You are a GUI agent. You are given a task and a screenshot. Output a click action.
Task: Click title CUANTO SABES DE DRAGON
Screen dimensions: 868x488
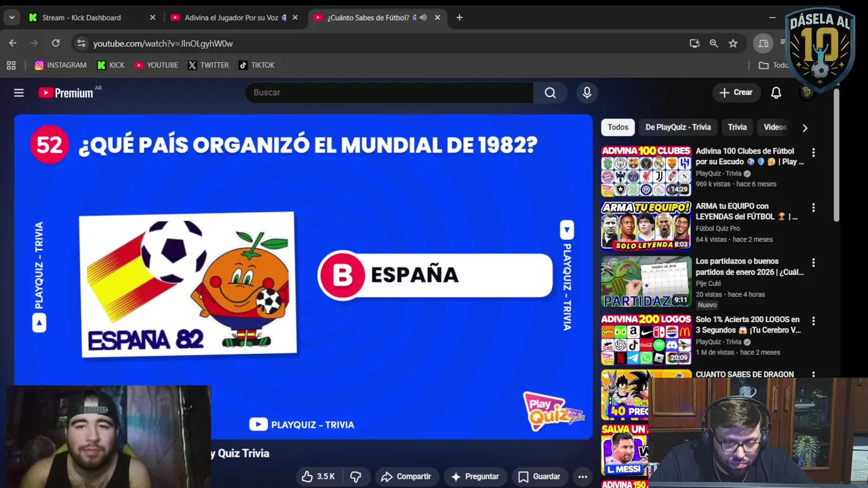(745, 374)
